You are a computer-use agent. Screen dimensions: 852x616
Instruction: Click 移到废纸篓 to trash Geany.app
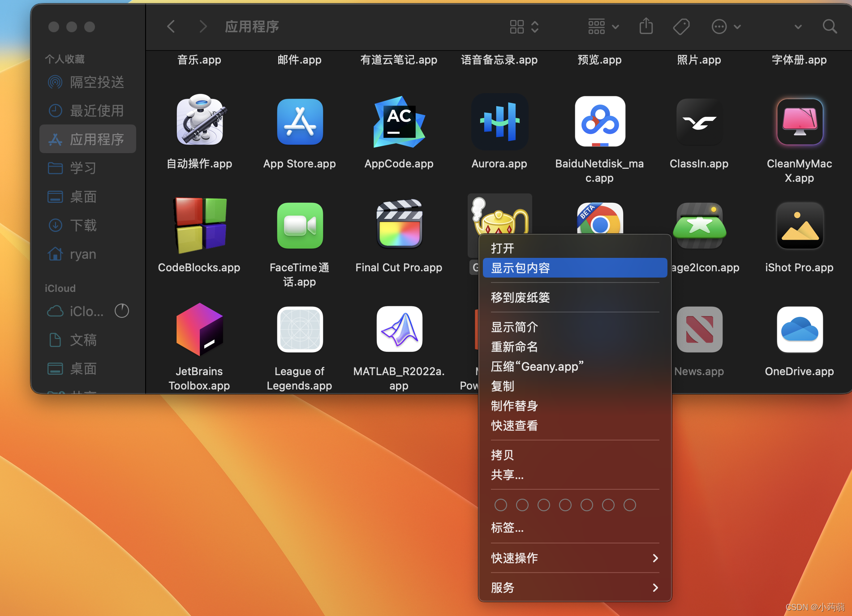click(x=520, y=297)
